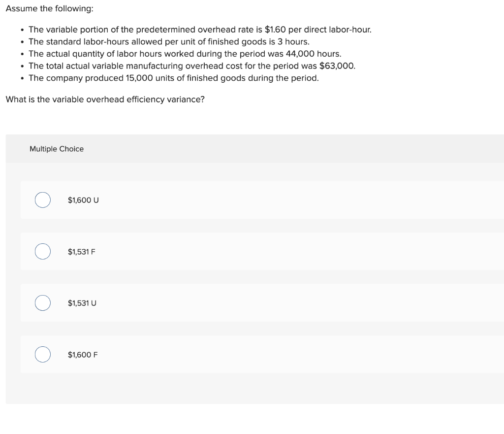Click the "$1,600 F" answer label text
Screen dimensions: 504x434
tap(83, 355)
